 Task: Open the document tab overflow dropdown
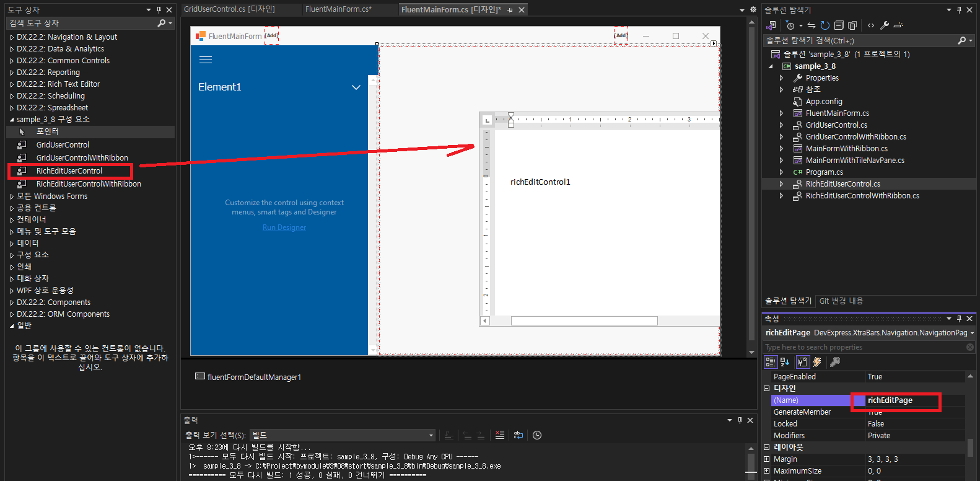point(742,10)
